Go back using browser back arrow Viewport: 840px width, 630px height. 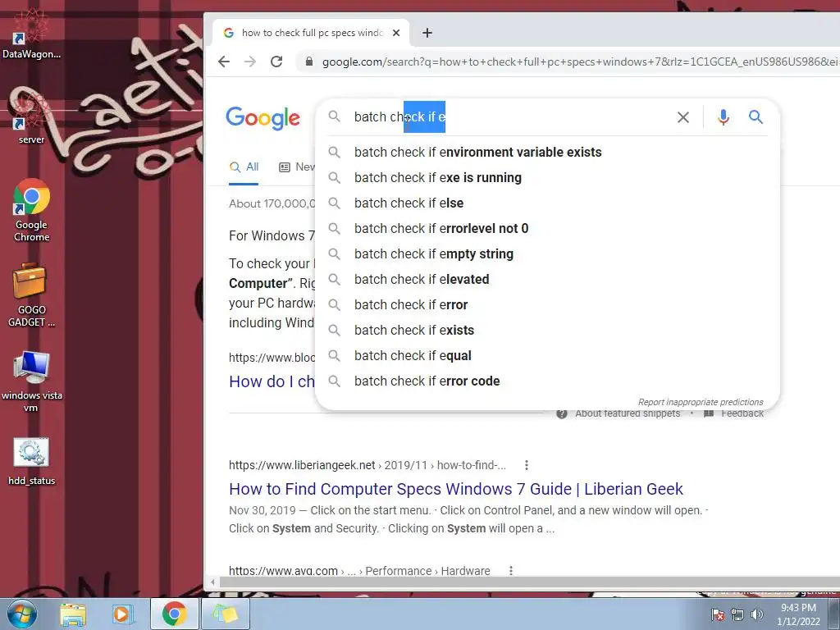tap(224, 62)
